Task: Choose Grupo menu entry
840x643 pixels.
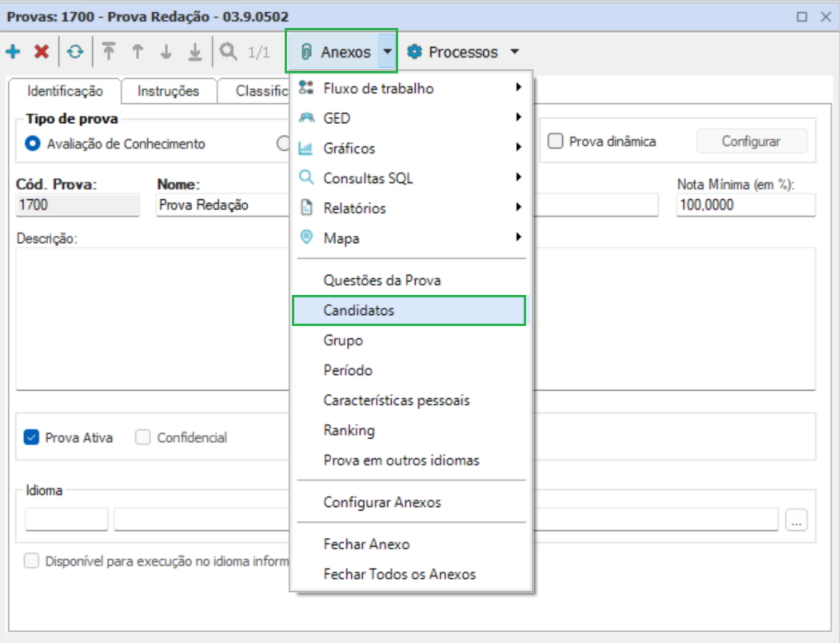Action: (411, 340)
